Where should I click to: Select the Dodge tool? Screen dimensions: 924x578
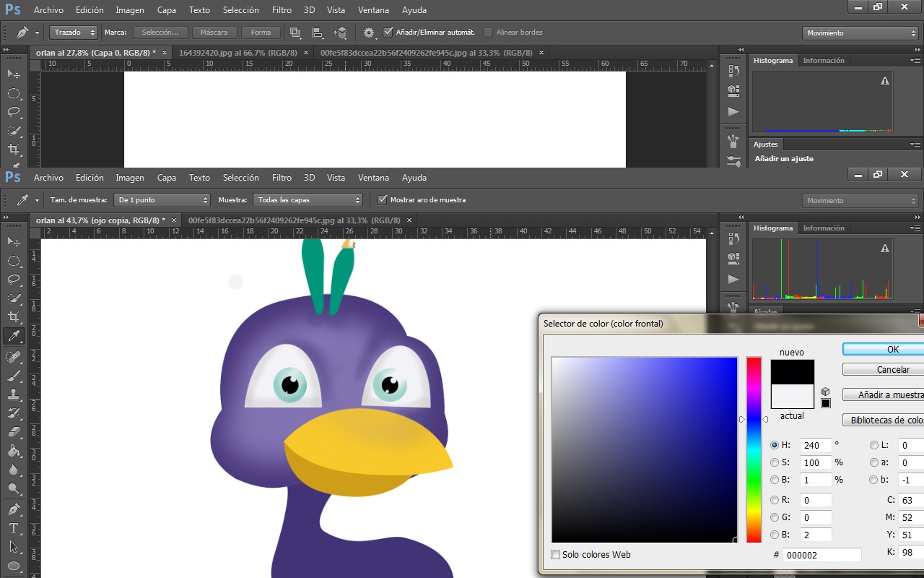click(x=14, y=489)
